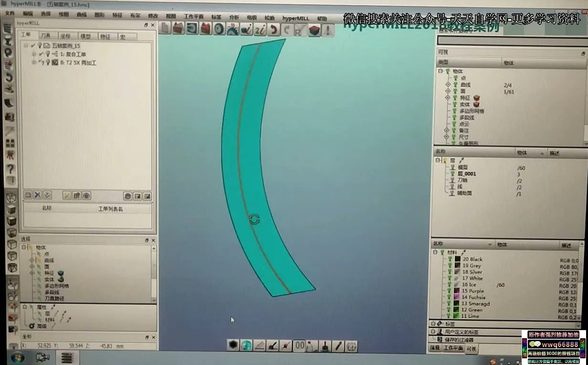Click the question mark help icon on left sidebar
The height and width of the screenshot is (365, 588).
(10, 169)
